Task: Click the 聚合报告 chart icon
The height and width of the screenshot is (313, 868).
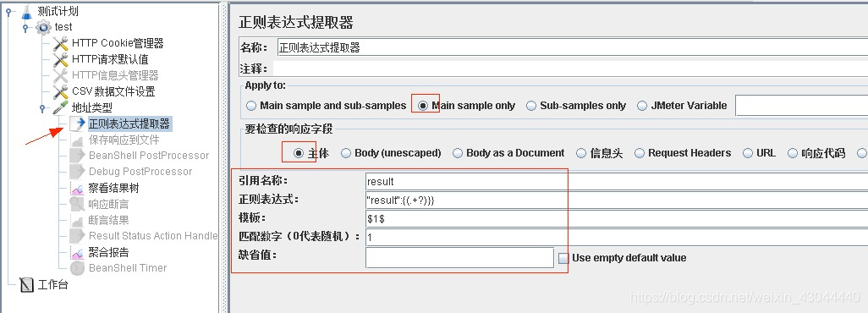Action: (78, 253)
